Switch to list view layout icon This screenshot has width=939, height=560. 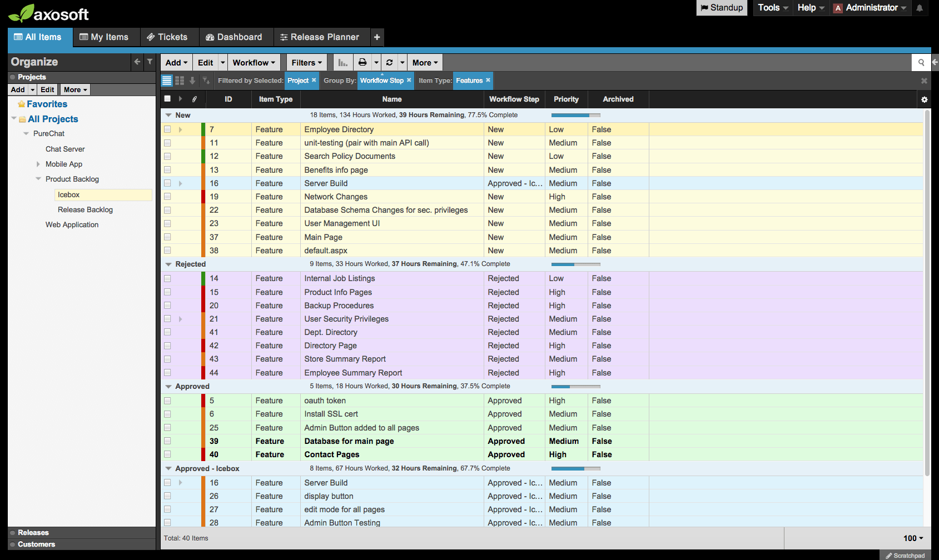click(x=167, y=81)
